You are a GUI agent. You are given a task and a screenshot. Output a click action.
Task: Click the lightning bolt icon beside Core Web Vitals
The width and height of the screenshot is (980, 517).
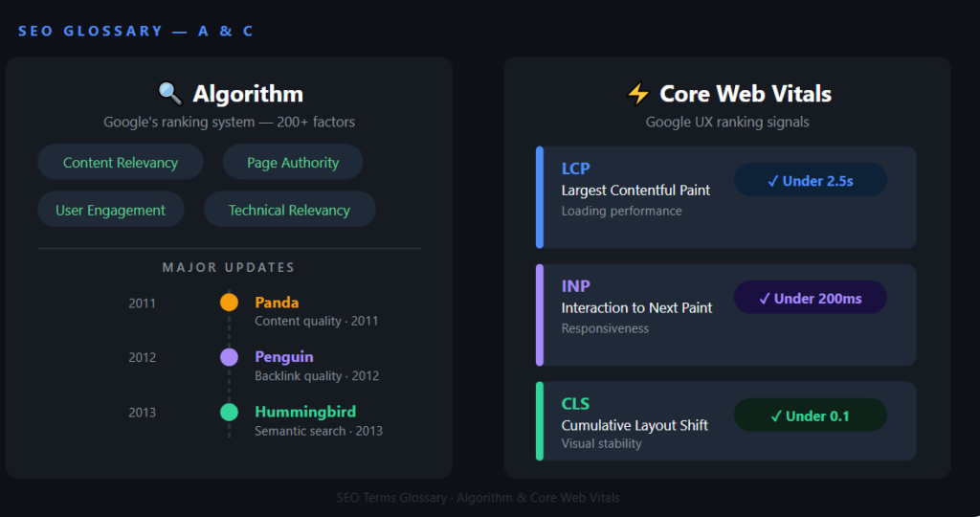pos(638,94)
